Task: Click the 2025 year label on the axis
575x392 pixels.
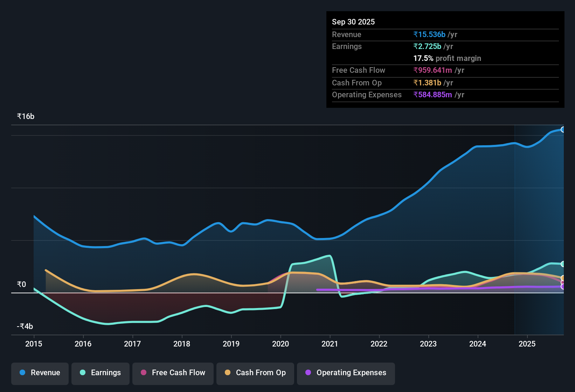Action: coord(527,344)
